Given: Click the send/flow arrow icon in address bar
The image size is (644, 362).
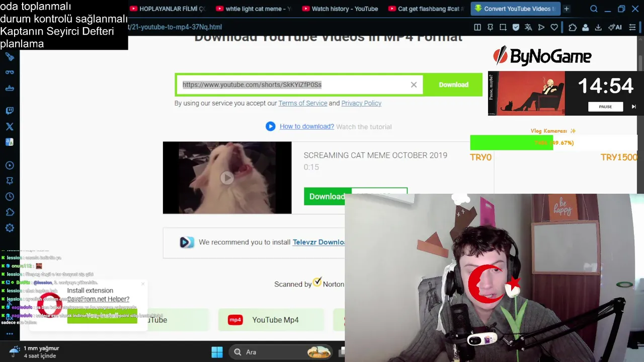Looking at the screenshot, I should [541, 27].
